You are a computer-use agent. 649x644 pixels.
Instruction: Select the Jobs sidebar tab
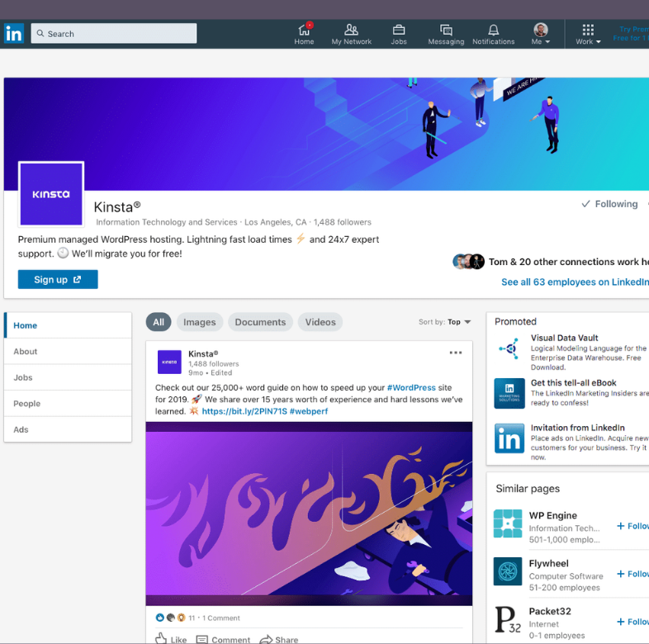click(x=68, y=377)
